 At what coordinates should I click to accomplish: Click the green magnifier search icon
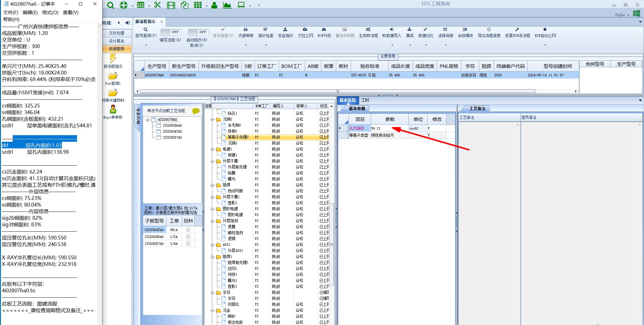pyautogui.click(x=110, y=5)
